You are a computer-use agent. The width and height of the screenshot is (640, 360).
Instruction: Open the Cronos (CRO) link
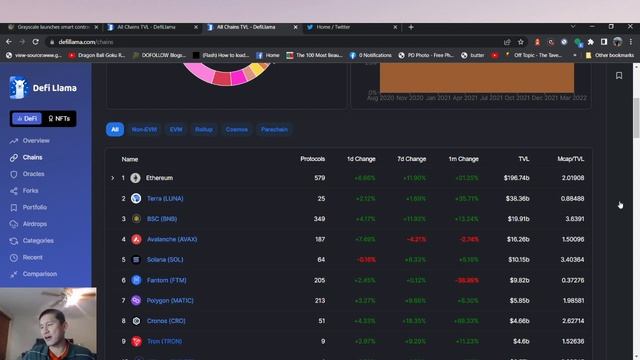pos(166,321)
